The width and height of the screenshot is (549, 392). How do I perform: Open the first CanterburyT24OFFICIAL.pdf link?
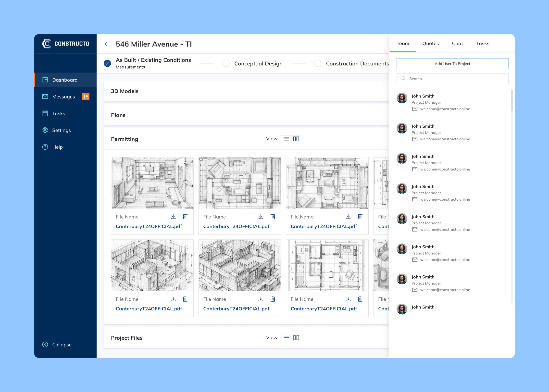coord(149,226)
